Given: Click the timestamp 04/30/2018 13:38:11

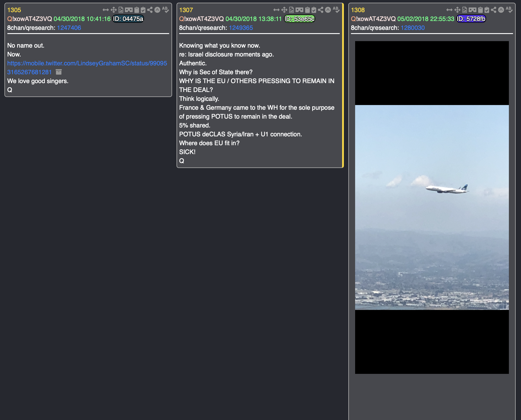Looking at the screenshot, I should (x=254, y=19).
